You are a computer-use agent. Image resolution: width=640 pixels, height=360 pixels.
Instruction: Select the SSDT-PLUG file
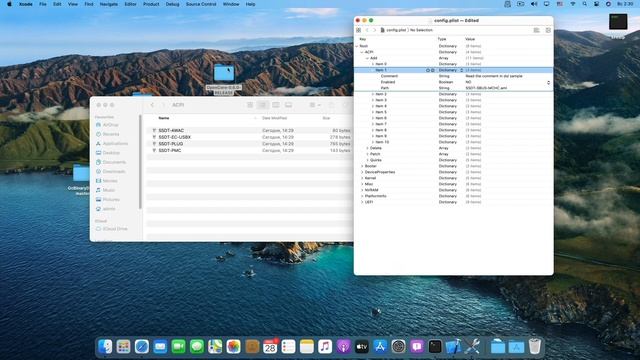[x=171, y=144]
